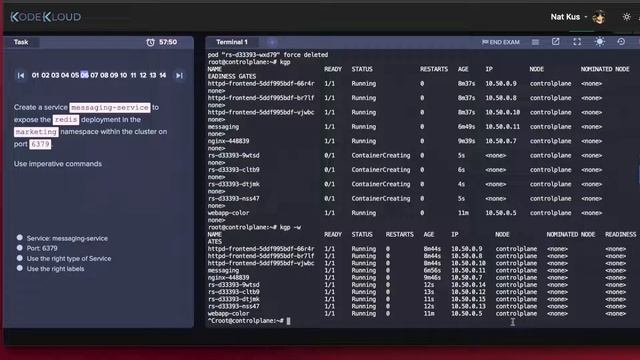Screen dimensions: 640x360
Task: Click webapp-color row in lower table
Action: coord(416,314)
